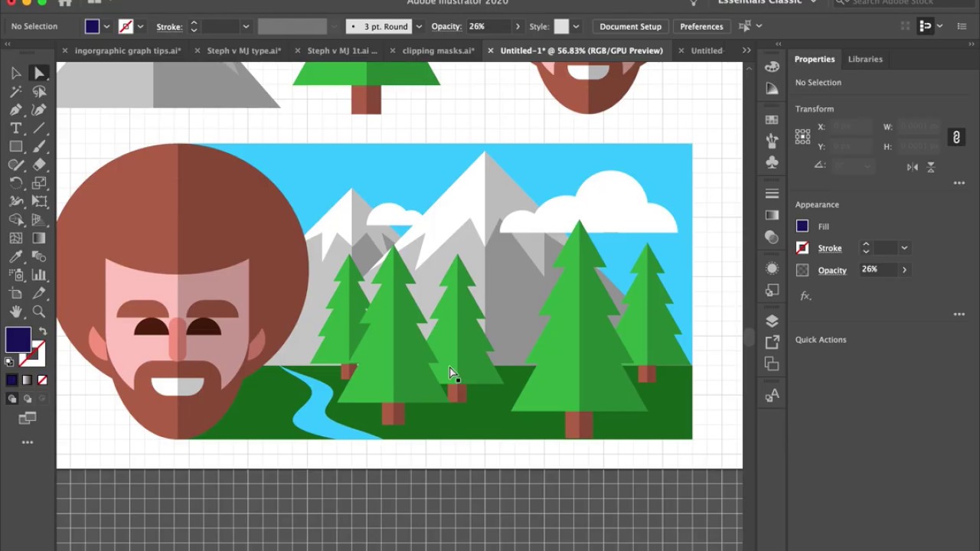This screenshot has height=551, width=980.
Task: Select the Mesh tool
Action: [15, 238]
